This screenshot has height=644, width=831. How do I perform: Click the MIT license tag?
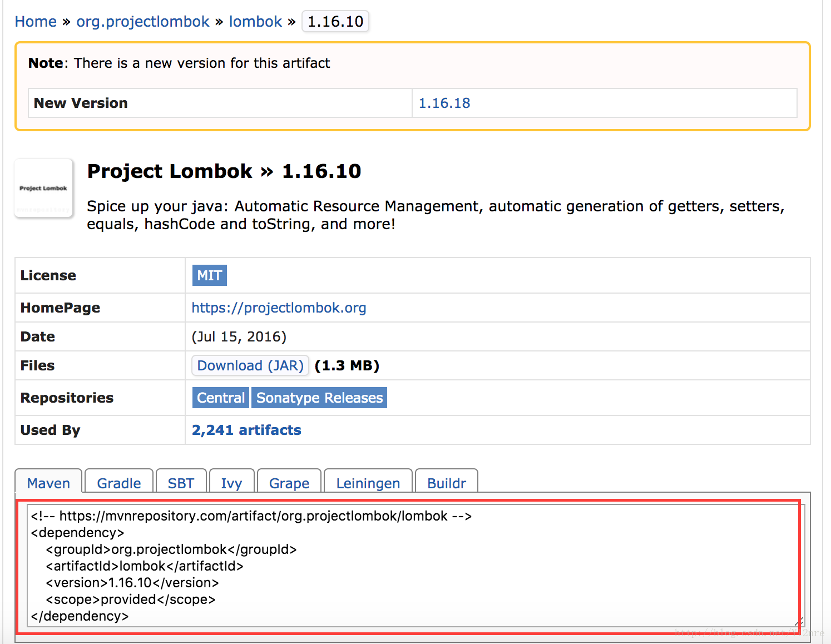pos(210,275)
